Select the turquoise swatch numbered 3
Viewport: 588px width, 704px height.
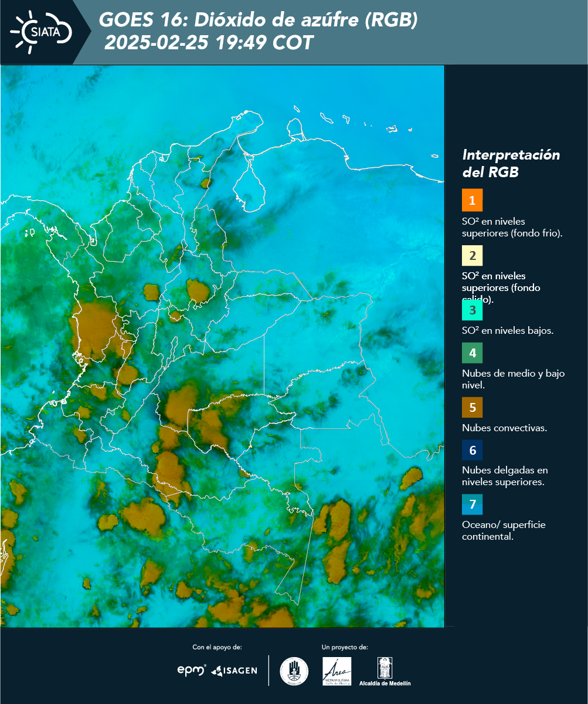point(472,309)
